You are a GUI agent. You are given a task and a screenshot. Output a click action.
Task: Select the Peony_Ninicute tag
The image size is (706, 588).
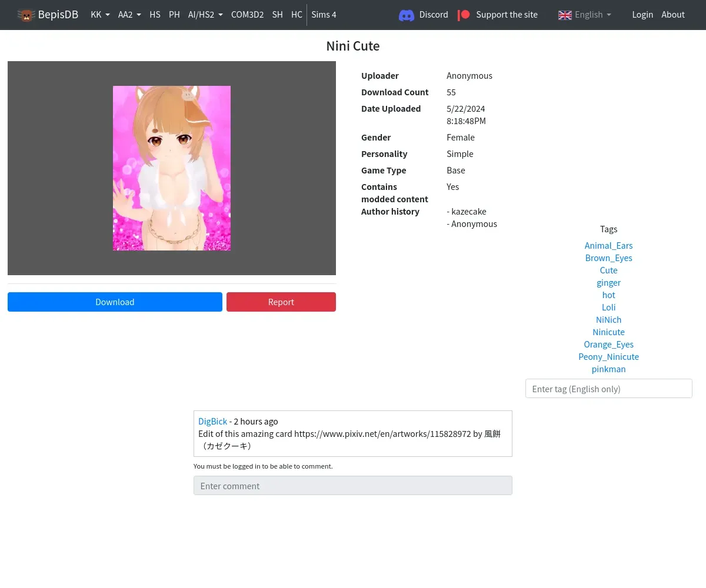[x=609, y=357]
